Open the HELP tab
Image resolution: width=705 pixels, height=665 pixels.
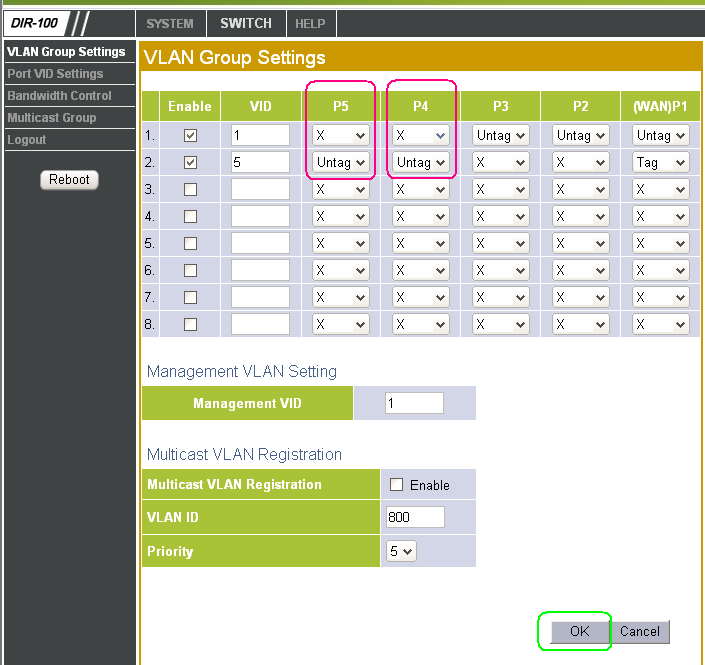tap(310, 23)
